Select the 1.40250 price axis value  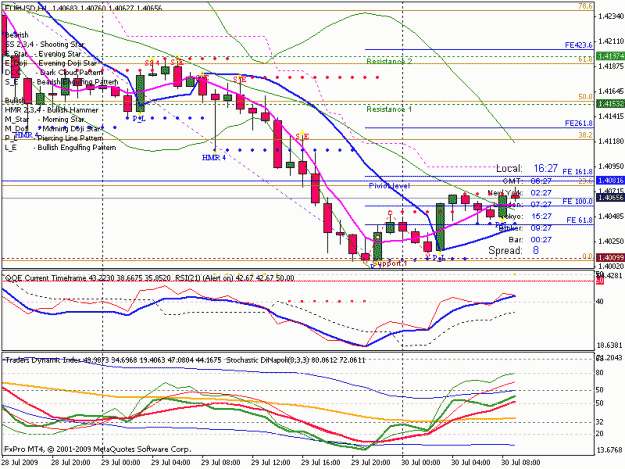coord(611,241)
